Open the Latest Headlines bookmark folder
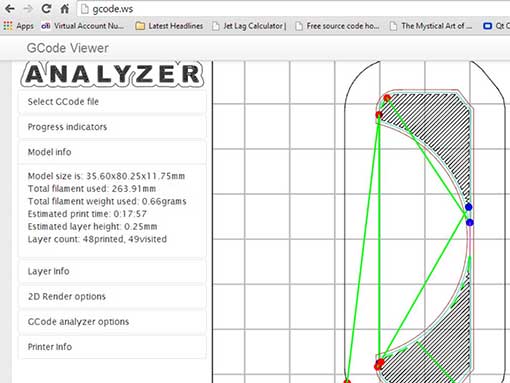Screen dimensions: 510x383 [x=169, y=26]
